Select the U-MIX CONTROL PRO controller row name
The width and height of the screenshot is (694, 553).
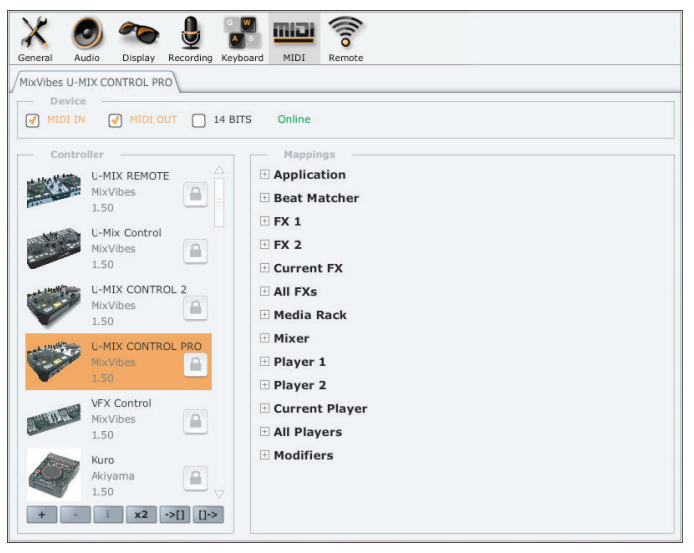[x=146, y=346]
